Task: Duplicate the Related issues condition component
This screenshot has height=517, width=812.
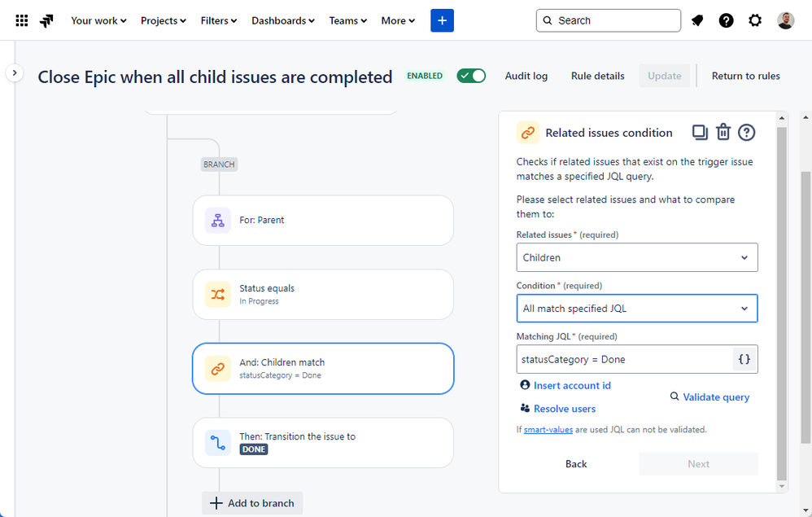Action: click(700, 132)
